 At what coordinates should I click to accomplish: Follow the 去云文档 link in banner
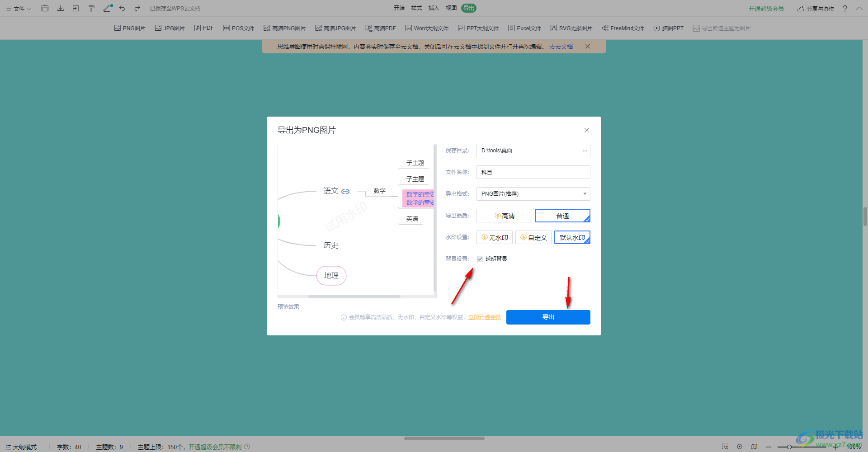pos(561,47)
